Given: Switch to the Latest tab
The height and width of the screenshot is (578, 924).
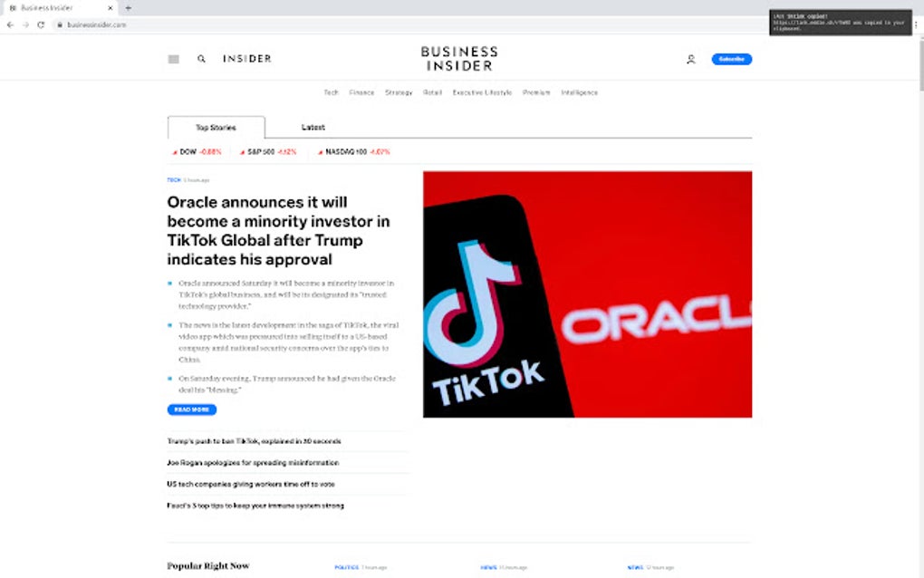Looking at the screenshot, I should tap(313, 127).
